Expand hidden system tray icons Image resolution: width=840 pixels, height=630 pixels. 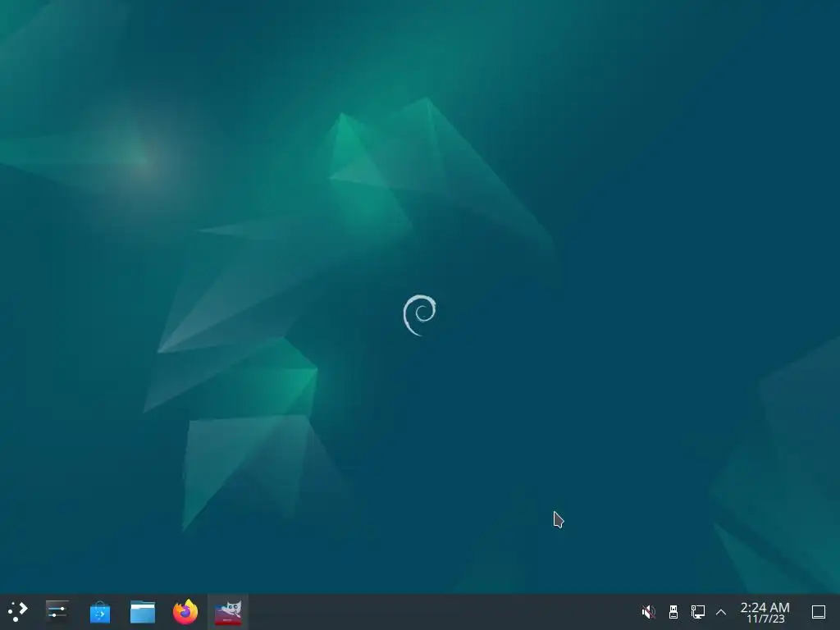click(x=721, y=612)
